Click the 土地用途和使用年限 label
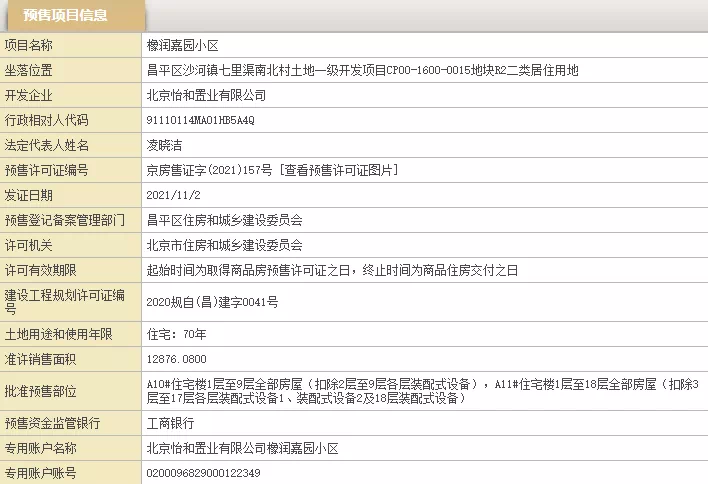This screenshot has height=484, width=708. coord(59,334)
